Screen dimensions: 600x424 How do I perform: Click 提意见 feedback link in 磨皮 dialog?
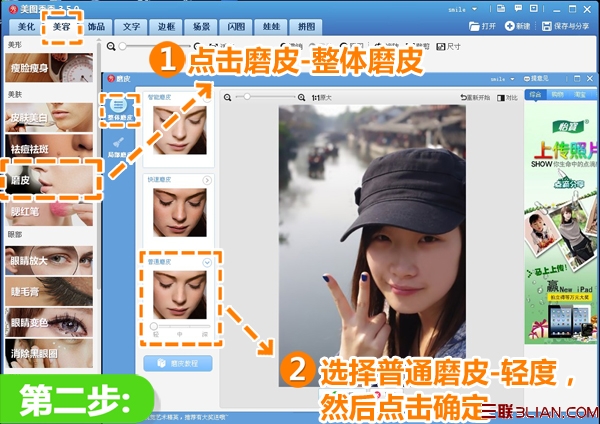click(536, 78)
